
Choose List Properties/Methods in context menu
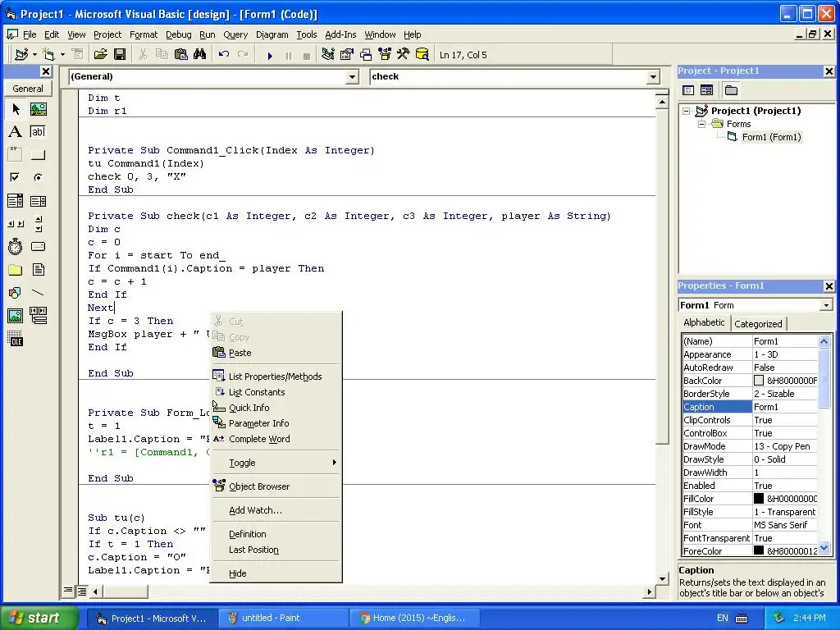click(x=276, y=376)
